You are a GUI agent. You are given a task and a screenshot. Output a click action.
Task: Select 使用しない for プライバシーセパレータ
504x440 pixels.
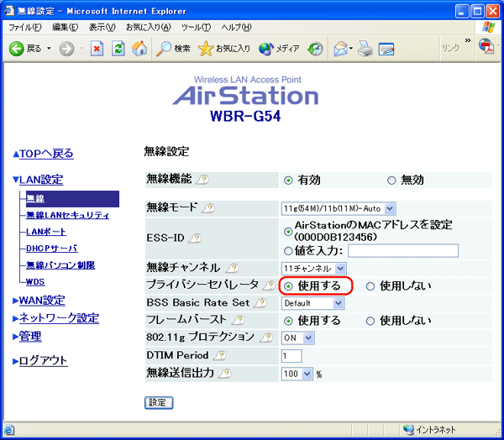point(370,286)
